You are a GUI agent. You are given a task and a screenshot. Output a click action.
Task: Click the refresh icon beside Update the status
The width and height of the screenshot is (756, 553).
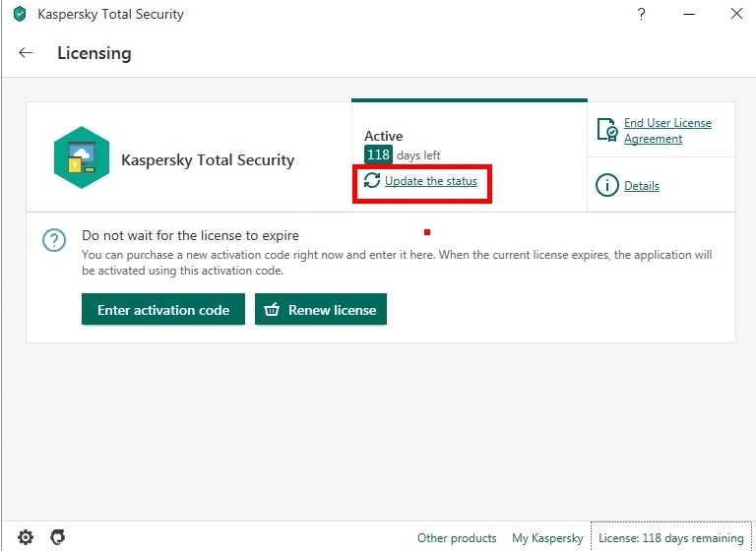(372, 181)
